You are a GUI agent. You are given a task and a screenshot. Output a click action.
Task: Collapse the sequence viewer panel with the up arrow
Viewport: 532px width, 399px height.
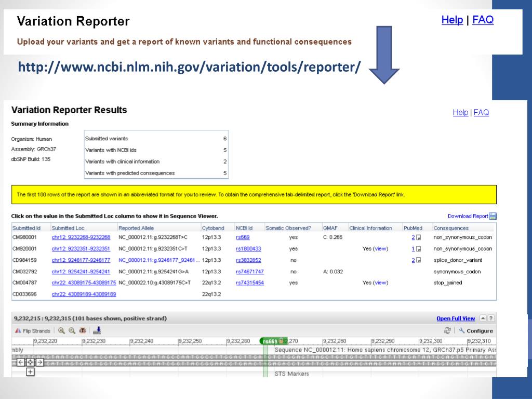pos(483,318)
